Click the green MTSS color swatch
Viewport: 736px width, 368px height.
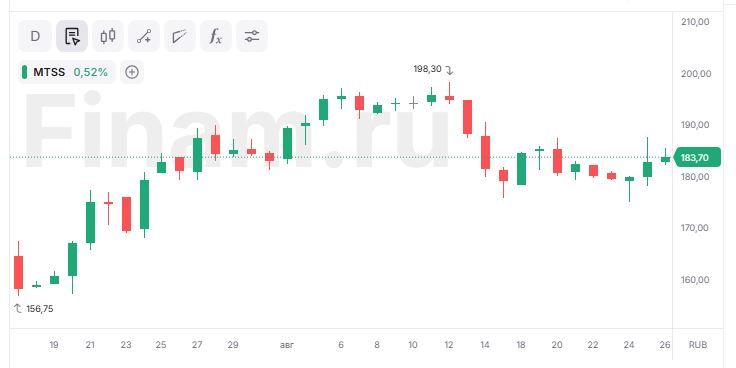coord(24,72)
